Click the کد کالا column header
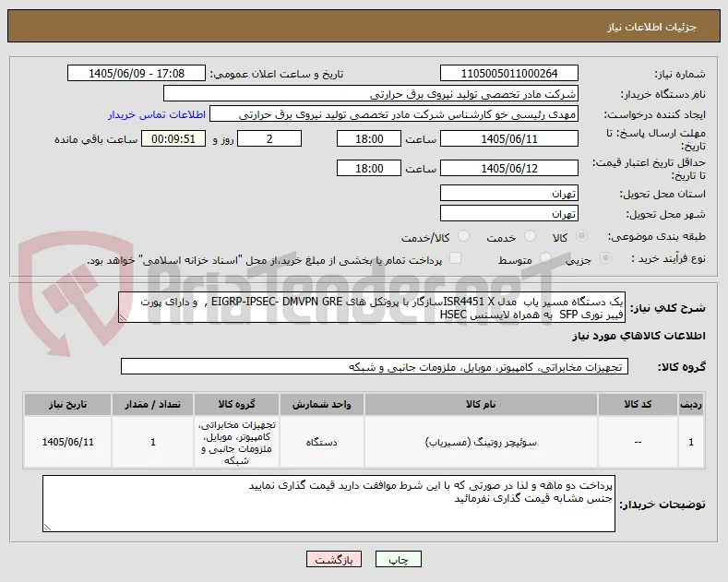 coord(638,404)
